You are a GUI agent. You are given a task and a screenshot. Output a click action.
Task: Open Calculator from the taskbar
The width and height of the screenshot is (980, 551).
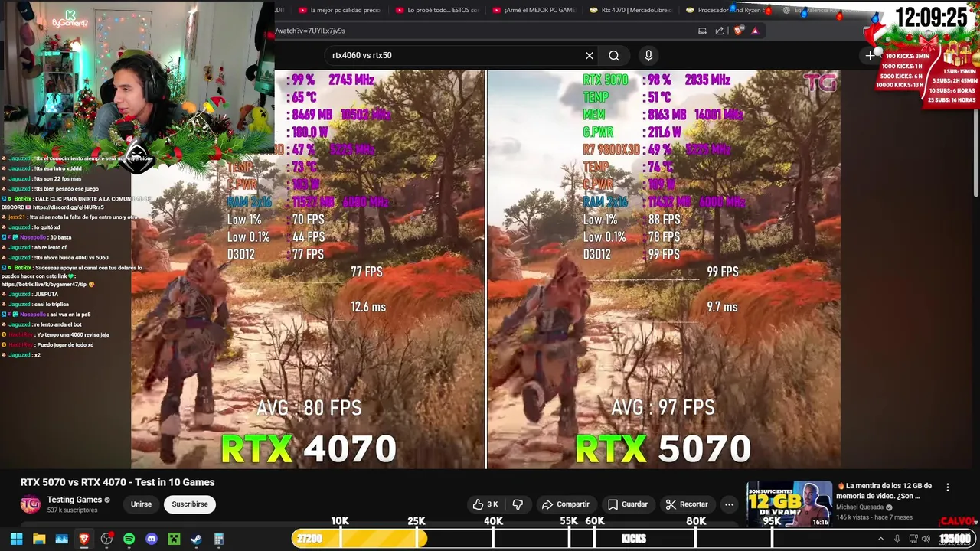coord(219,539)
